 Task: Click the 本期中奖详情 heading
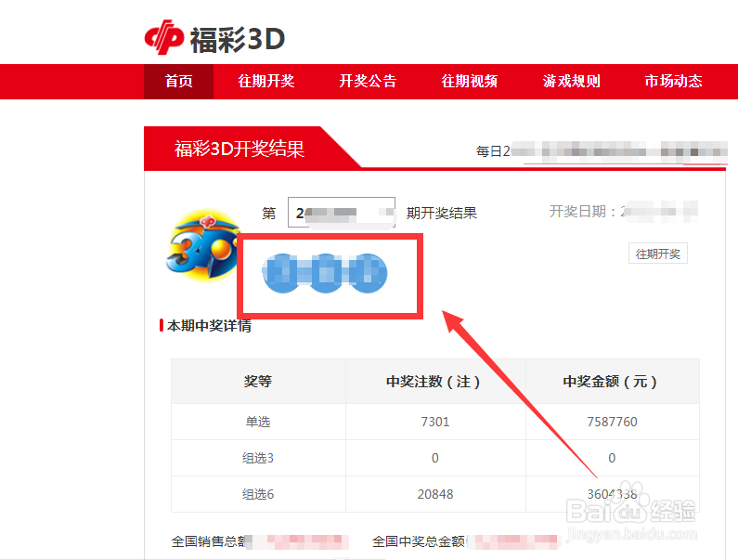pyautogui.click(x=209, y=325)
